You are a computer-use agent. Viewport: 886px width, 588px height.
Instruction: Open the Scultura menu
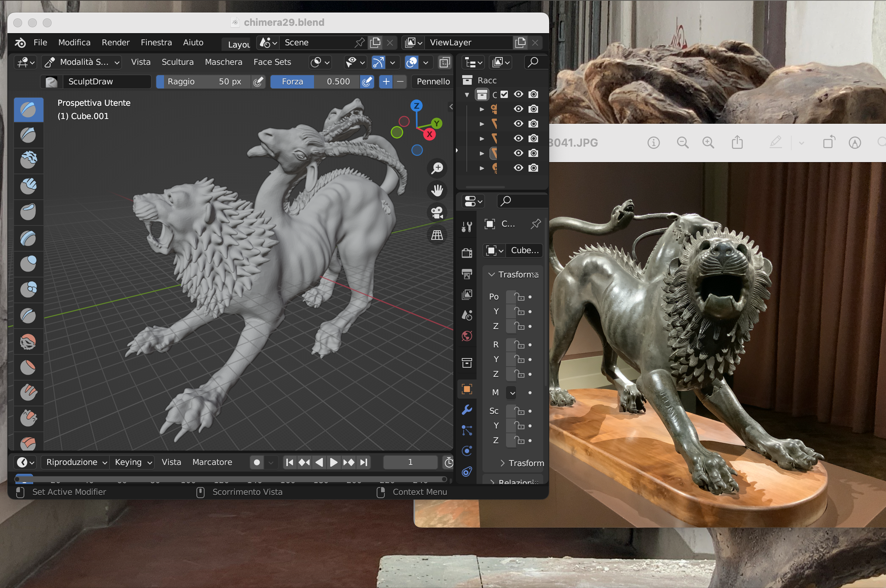click(177, 62)
